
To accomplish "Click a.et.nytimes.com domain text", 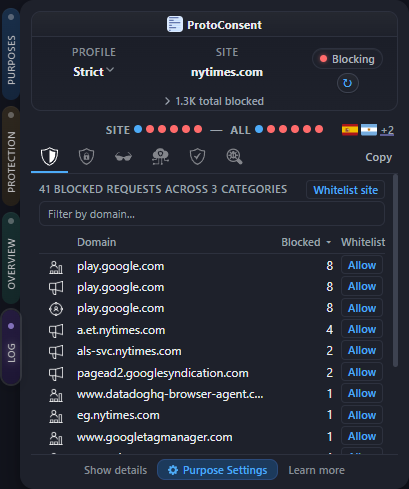I will coord(121,330).
